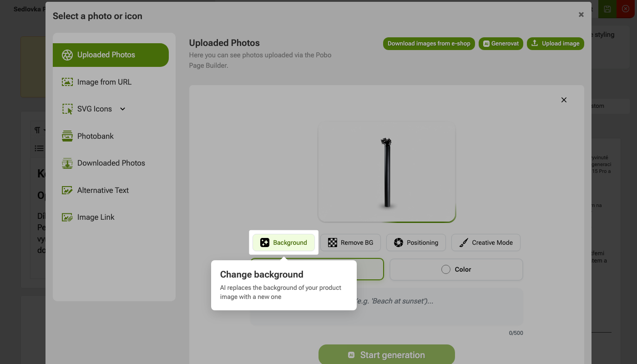Open the Downloaded Photos icon
This screenshot has height=364, width=637.
(x=67, y=163)
